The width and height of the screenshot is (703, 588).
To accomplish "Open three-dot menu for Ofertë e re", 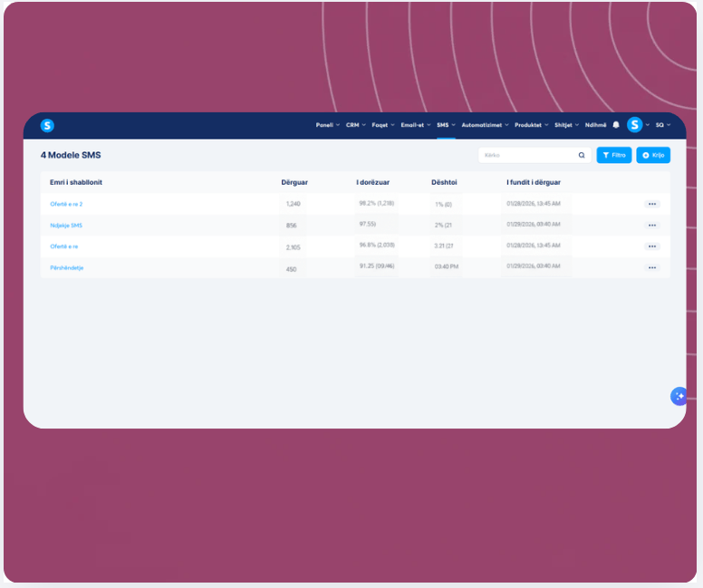I will [x=652, y=246].
